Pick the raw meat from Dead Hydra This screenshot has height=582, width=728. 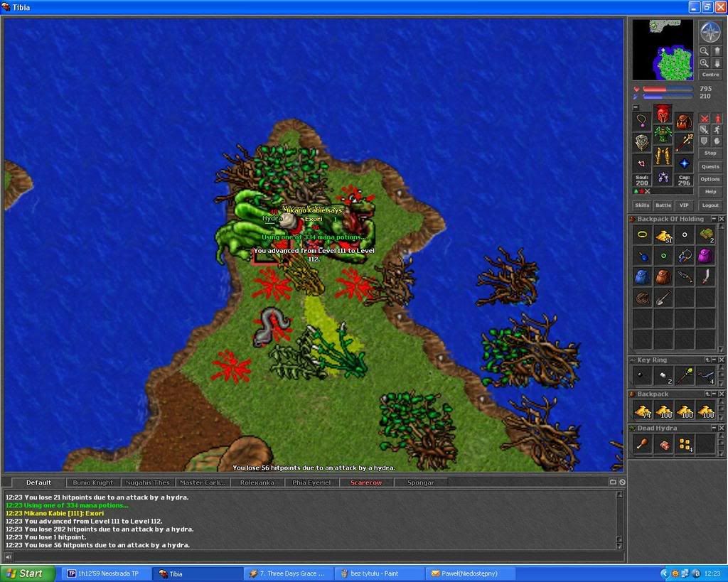click(663, 444)
